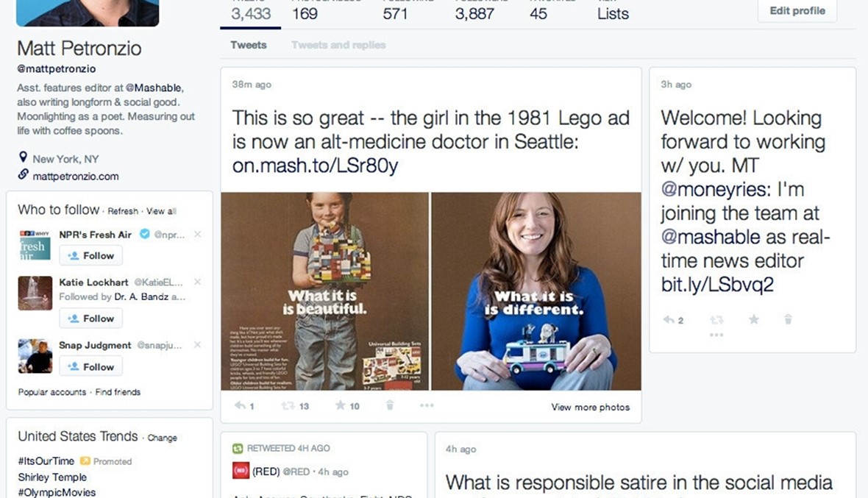Open the adult woman Lego photo
The width and height of the screenshot is (868, 498).
pyautogui.click(x=536, y=291)
